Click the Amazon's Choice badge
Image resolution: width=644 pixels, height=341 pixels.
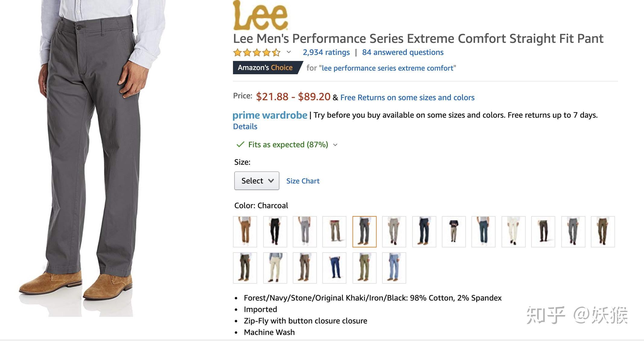265,68
